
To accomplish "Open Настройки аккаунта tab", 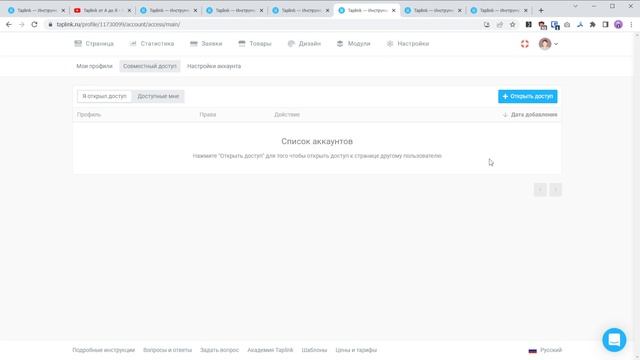I will 214,66.
